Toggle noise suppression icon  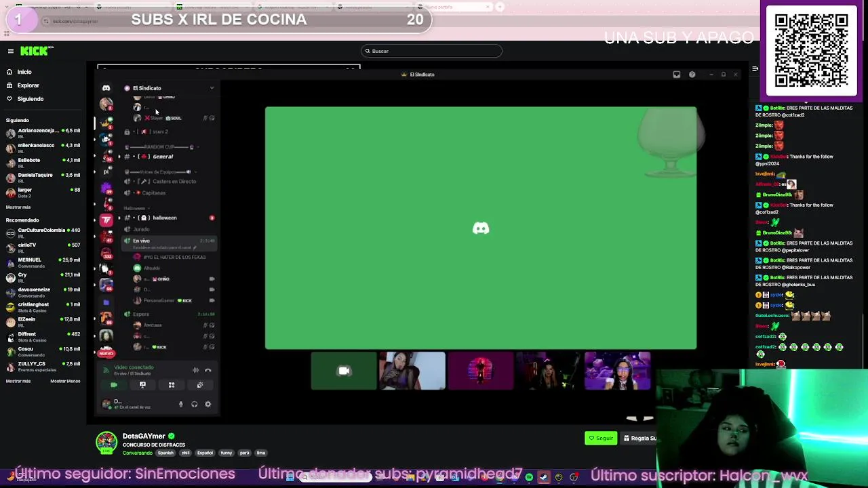(x=195, y=370)
